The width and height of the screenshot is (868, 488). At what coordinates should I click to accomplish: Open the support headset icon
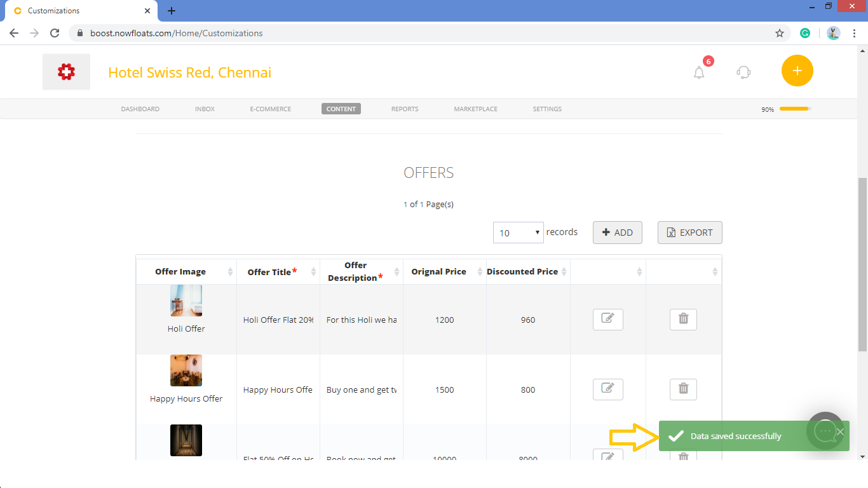click(x=743, y=72)
